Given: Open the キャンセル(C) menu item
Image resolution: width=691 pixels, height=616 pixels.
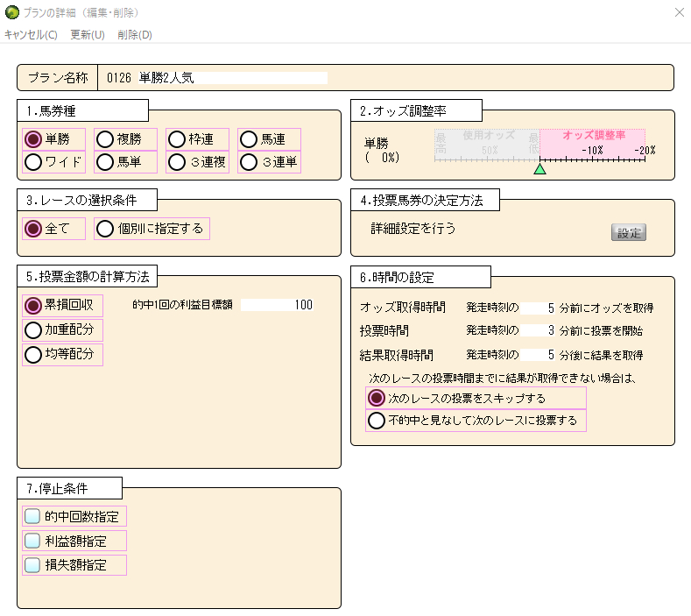Looking at the screenshot, I should tap(31, 35).
